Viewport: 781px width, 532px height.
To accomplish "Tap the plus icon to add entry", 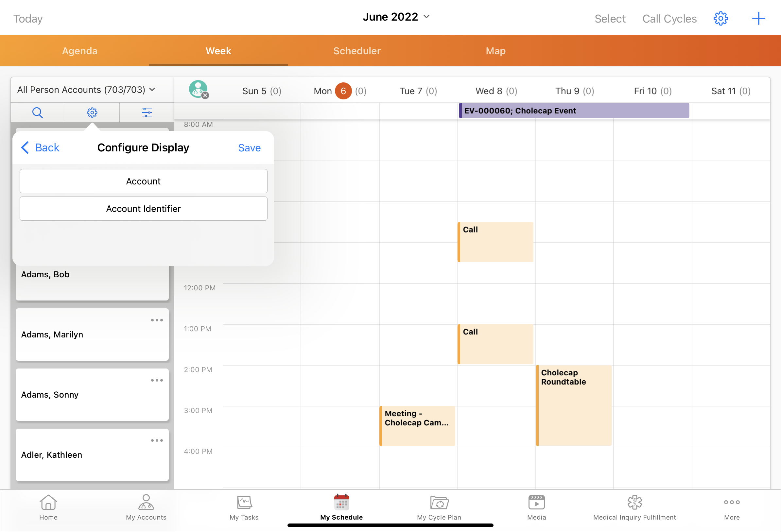I will point(758,19).
